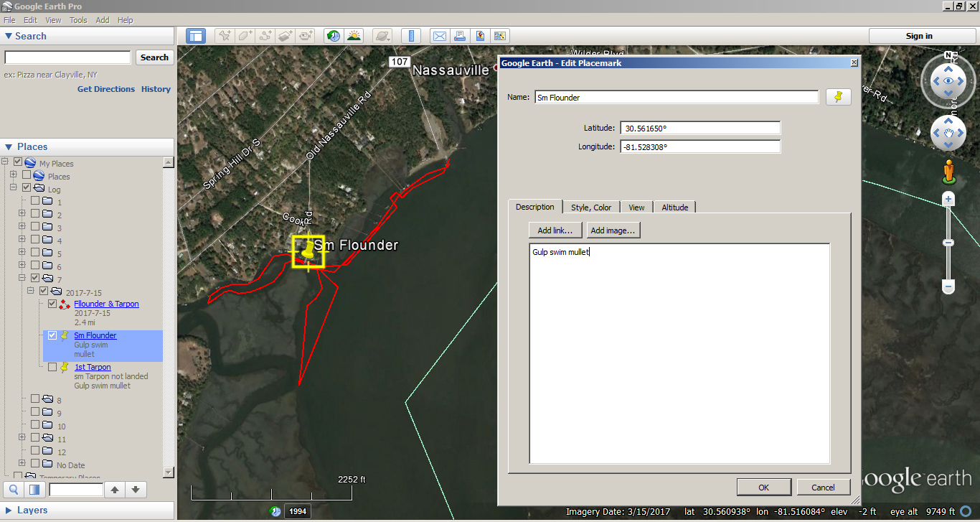The height and width of the screenshot is (522, 980).
Task: Click the move joystick hand control
Action: [x=948, y=133]
